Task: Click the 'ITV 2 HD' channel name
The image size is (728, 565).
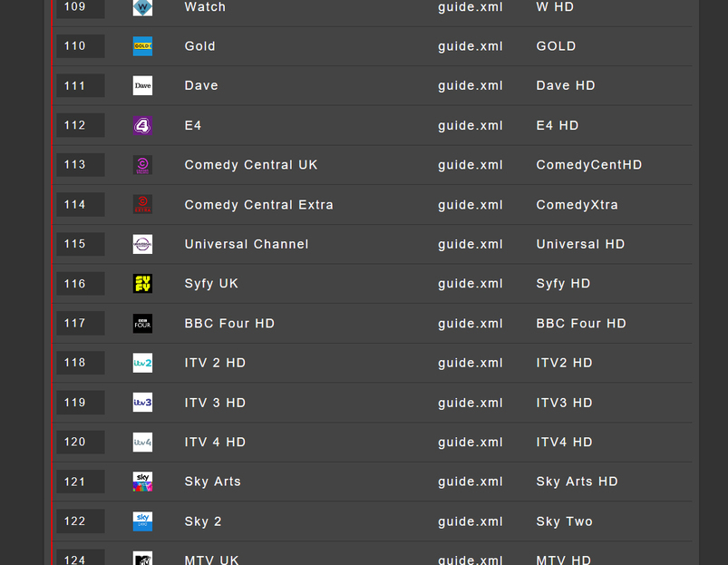Action: click(x=215, y=363)
